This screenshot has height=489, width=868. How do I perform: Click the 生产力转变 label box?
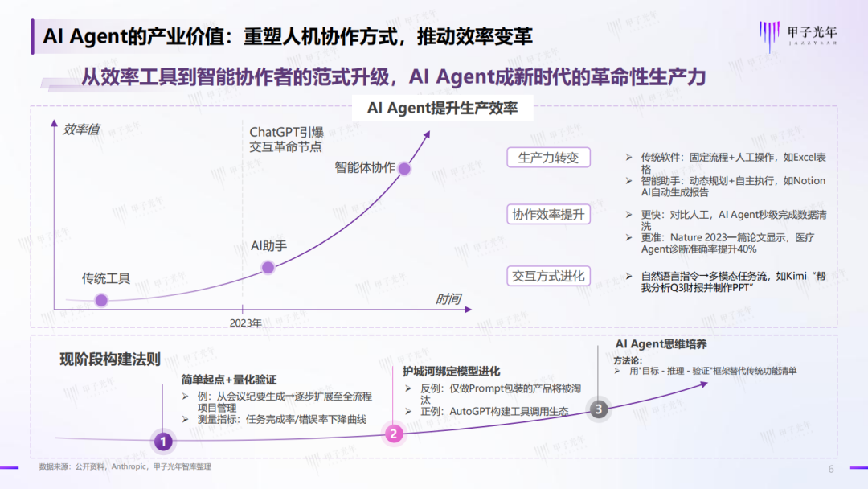tap(548, 158)
